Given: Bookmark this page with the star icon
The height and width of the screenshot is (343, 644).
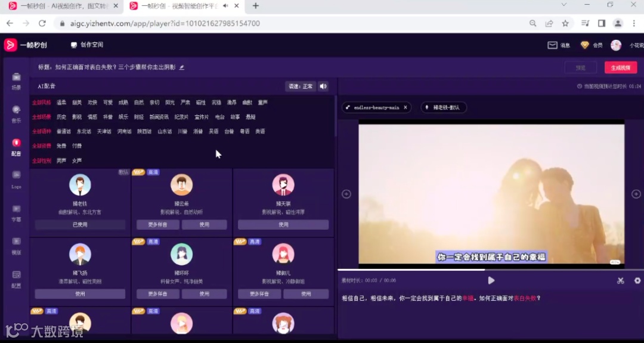Looking at the screenshot, I should click(x=565, y=23).
